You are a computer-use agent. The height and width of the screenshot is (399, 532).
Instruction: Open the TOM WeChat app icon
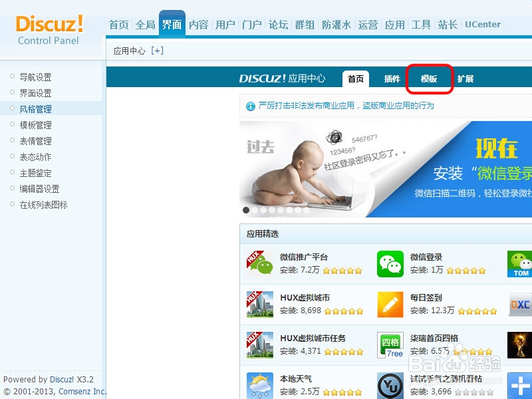point(519,263)
